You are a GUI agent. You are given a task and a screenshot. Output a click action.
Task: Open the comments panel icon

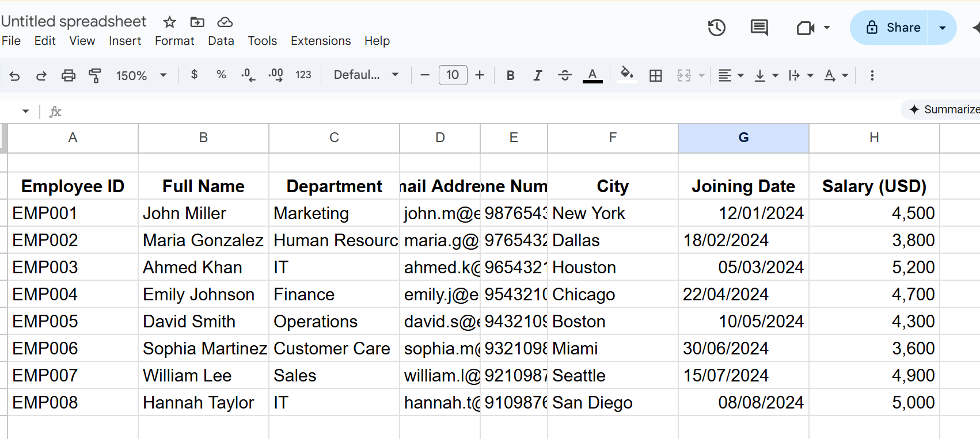click(x=759, y=28)
